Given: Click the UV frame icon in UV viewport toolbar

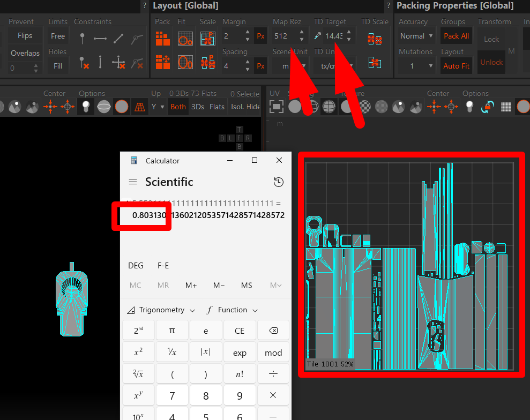Looking at the screenshot, I should [276, 107].
